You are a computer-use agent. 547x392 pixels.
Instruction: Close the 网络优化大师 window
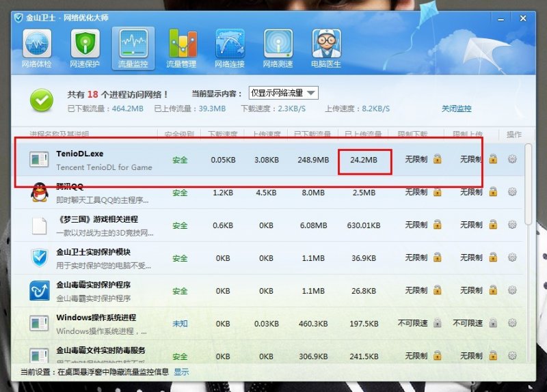point(523,18)
